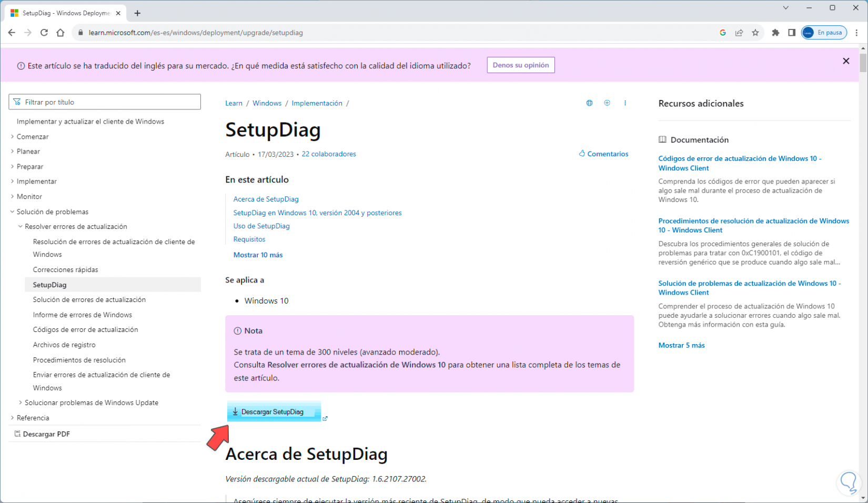
Task: Toggle the browser side panel icon
Action: click(x=792, y=33)
